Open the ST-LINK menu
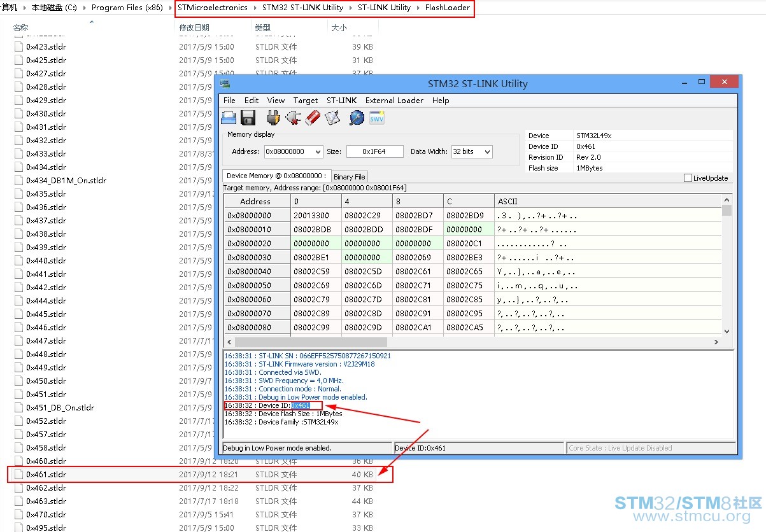Image resolution: width=766 pixels, height=532 pixels. click(342, 100)
